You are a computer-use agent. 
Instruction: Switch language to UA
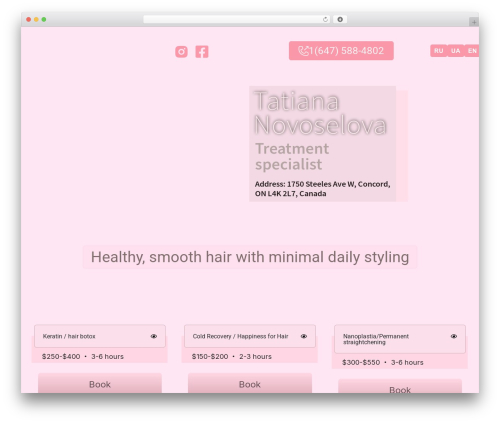[x=456, y=51]
